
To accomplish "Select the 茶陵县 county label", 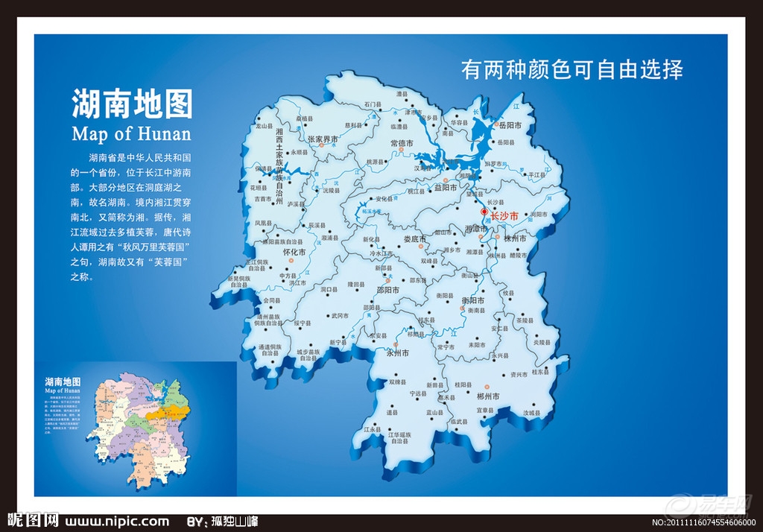I will click(x=525, y=320).
